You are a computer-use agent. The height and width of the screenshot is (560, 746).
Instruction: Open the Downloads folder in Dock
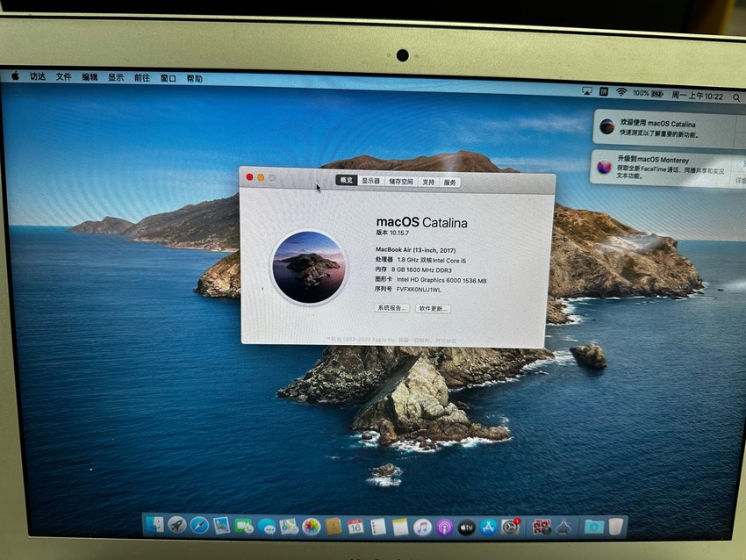point(594,527)
